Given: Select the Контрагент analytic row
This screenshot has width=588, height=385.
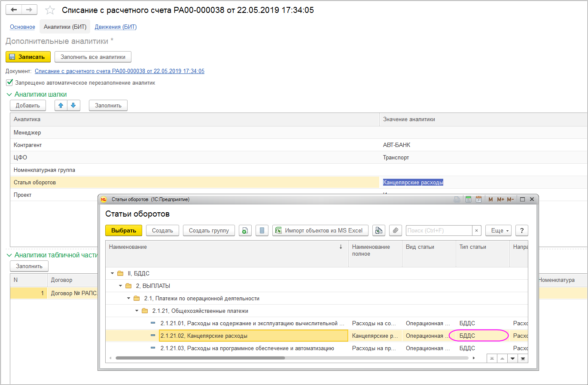Looking at the screenshot, I should click(x=299, y=145).
